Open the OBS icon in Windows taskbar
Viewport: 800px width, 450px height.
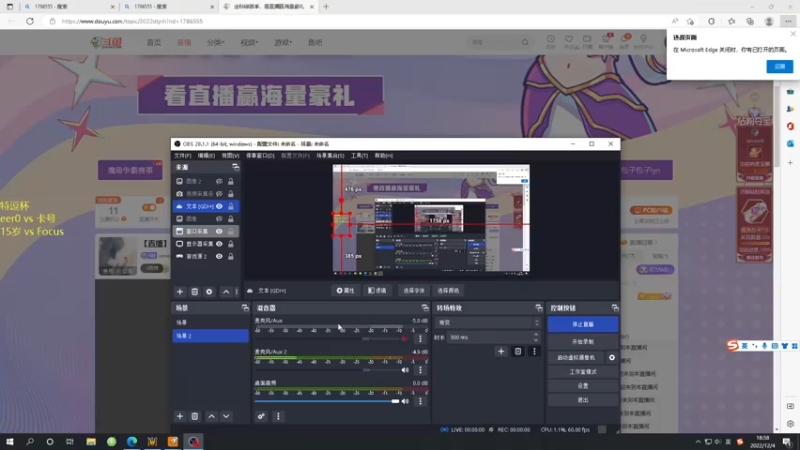(x=193, y=442)
